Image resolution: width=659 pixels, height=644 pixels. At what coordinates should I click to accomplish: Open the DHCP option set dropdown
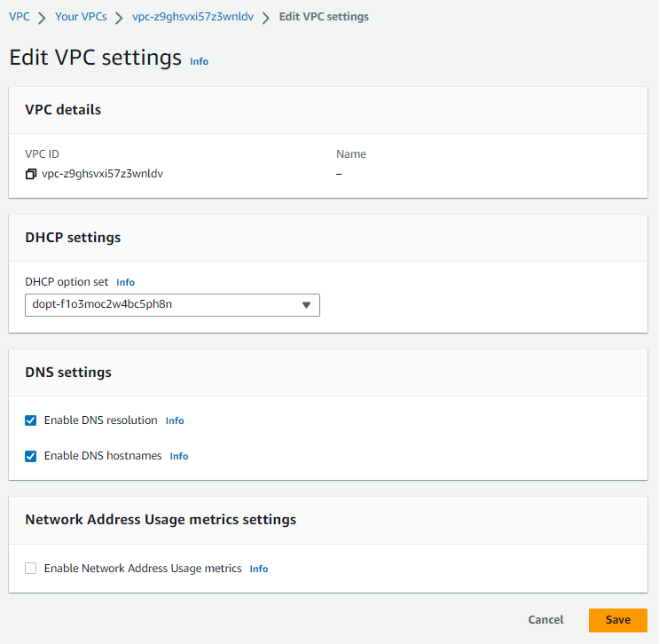coord(172,305)
